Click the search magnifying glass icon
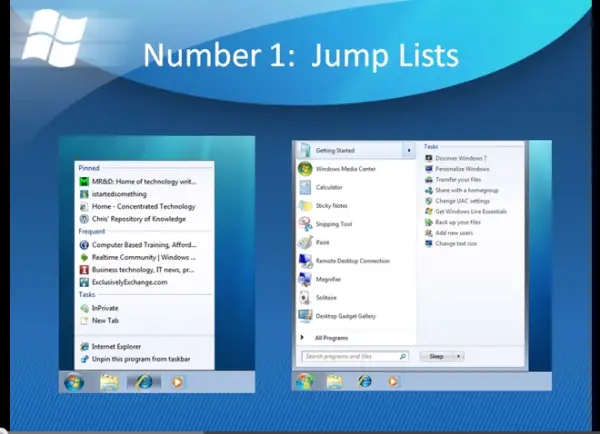Viewport: 600px width, 434px height. tap(403, 356)
